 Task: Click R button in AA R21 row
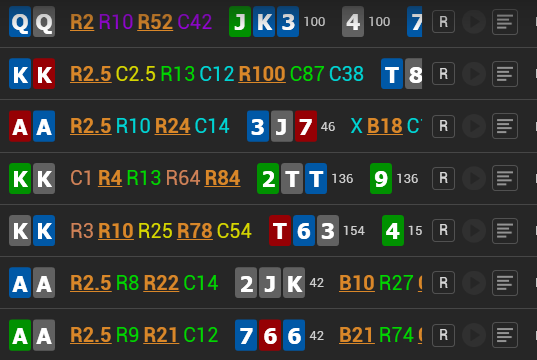(444, 335)
